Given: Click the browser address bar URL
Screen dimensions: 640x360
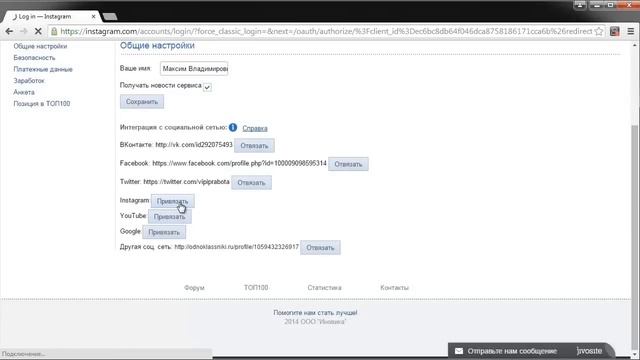Looking at the screenshot, I should pos(327,31).
